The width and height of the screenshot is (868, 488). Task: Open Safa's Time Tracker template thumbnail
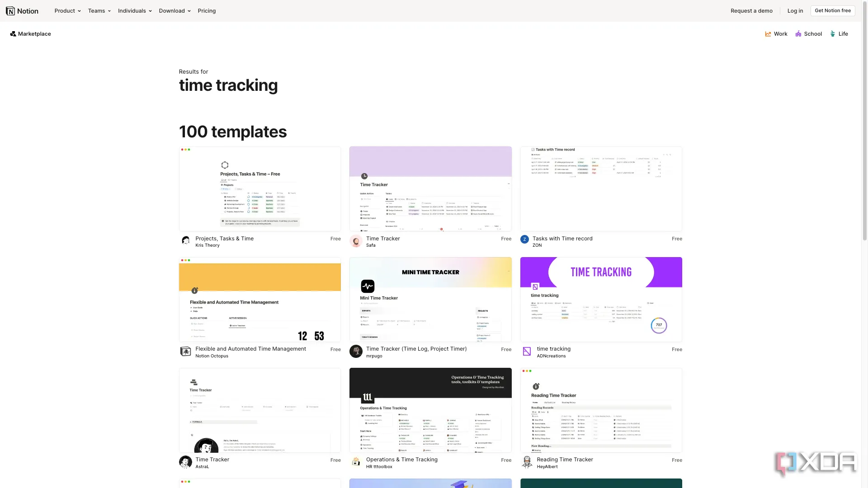[430, 189]
